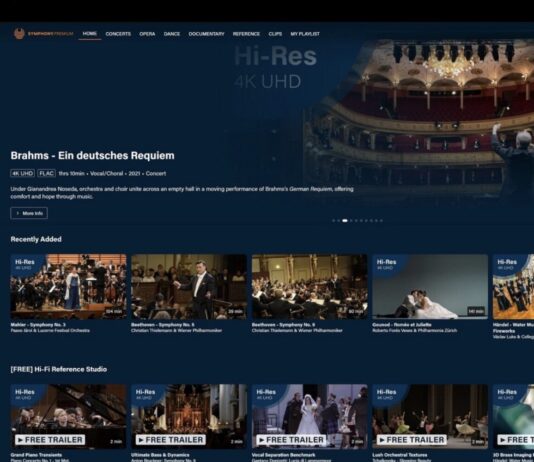Click the FLAC badge under Brahms title
Image resolution: width=534 pixels, height=462 pixels.
pyautogui.click(x=46, y=173)
